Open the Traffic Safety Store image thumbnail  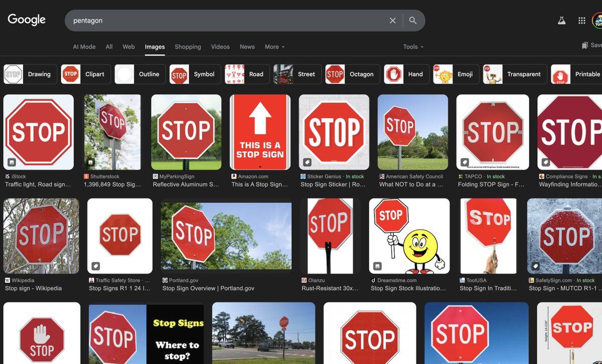[x=120, y=236]
